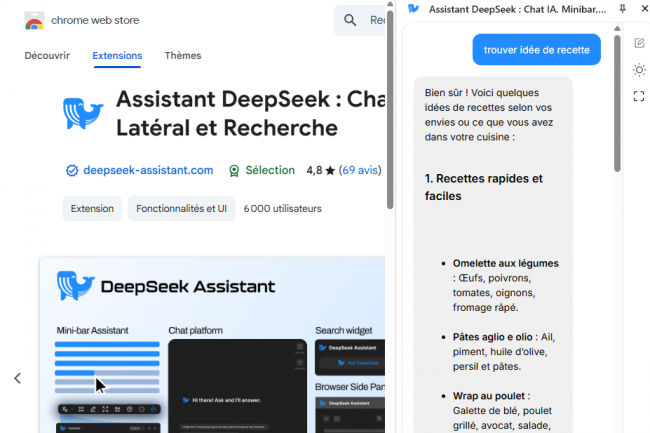Go to previous screenshot with left chevron

(x=17, y=378)
